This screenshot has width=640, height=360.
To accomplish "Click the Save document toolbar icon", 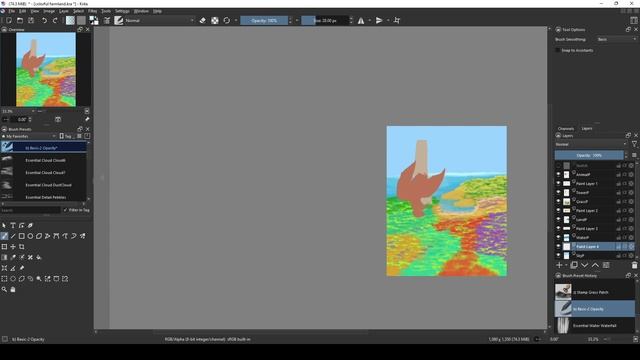I will pyautogui.click(x=31, y=20).
